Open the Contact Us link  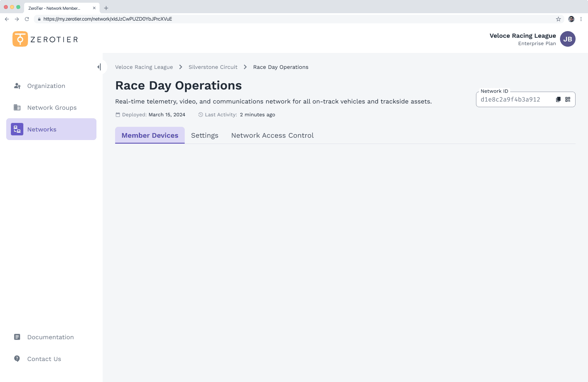44,359
